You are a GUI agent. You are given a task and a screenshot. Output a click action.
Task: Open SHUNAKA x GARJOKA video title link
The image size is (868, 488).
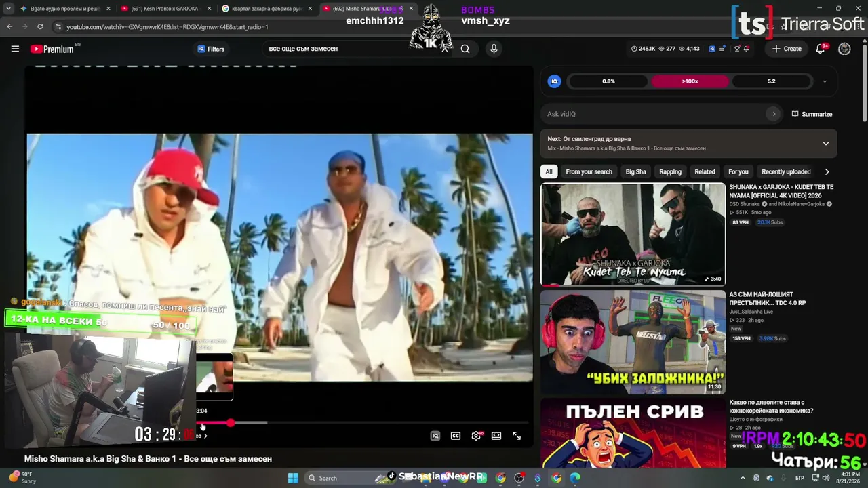[781, 190]
